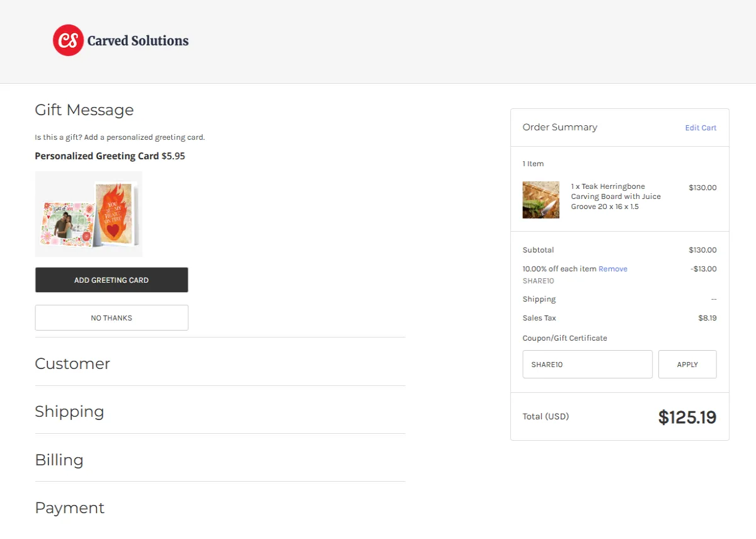756x539 pixels.
Task: Click the Gift Message heading
Action: 84,110
